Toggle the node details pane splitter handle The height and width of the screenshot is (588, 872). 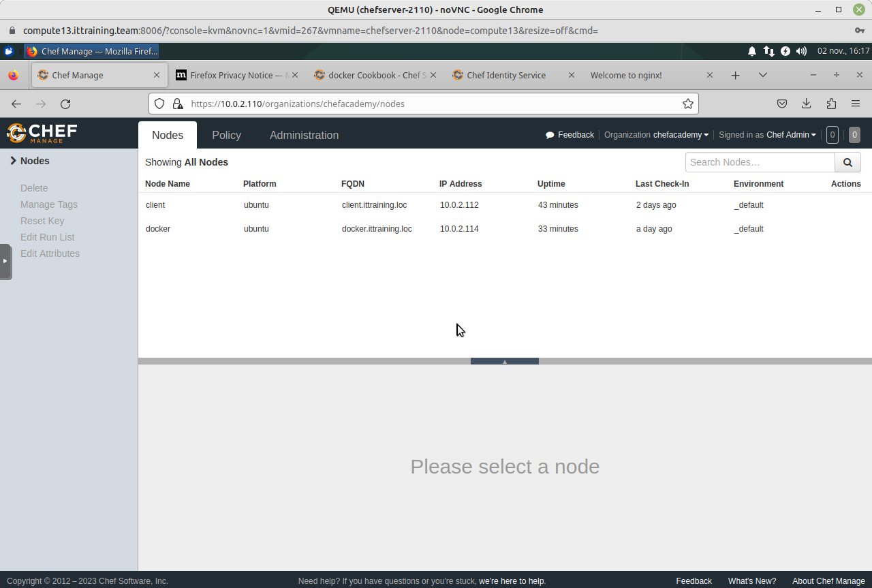[x=504, y=362]
